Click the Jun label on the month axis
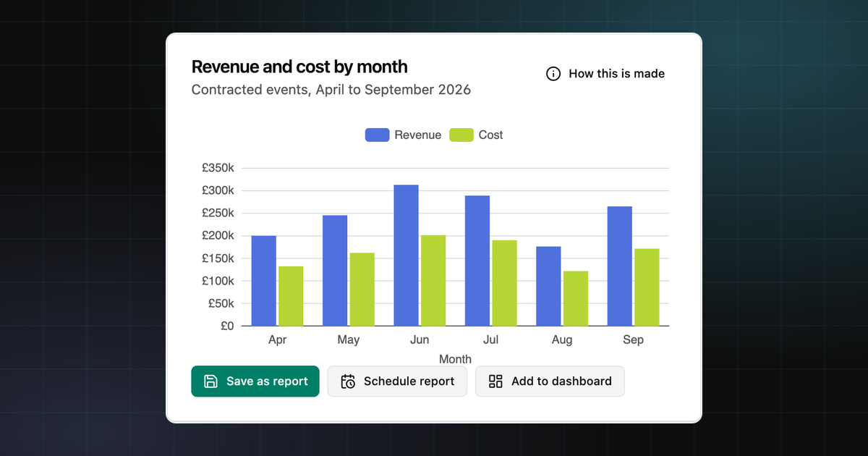This screenshot has width=868, height=456. (x=420, y=340)
